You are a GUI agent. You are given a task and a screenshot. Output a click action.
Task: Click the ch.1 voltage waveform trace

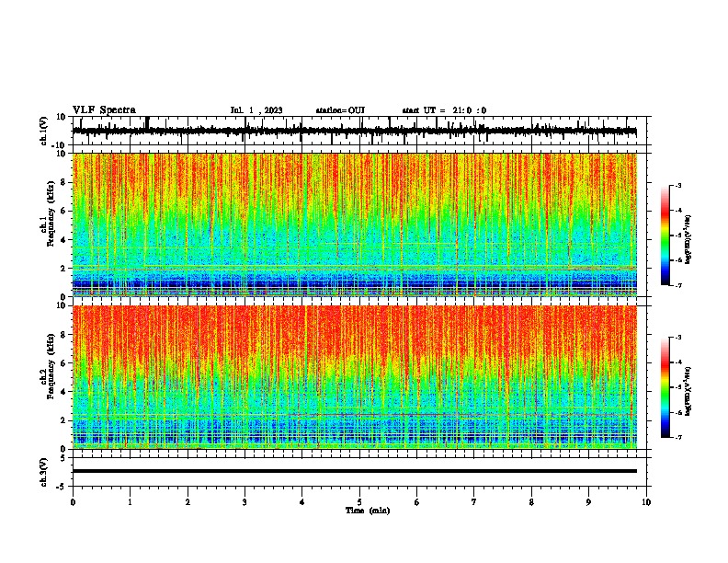[x=355, y=131]
